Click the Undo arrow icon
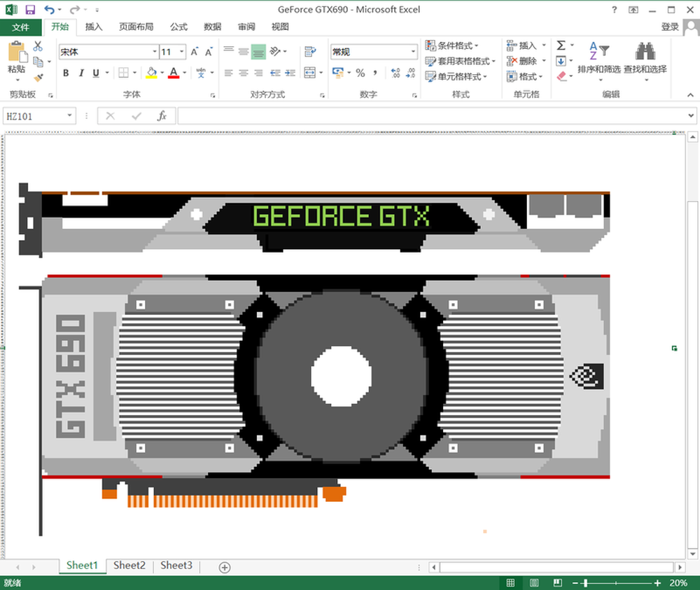This screenshot has width=700, height=590. coord(49,9)
